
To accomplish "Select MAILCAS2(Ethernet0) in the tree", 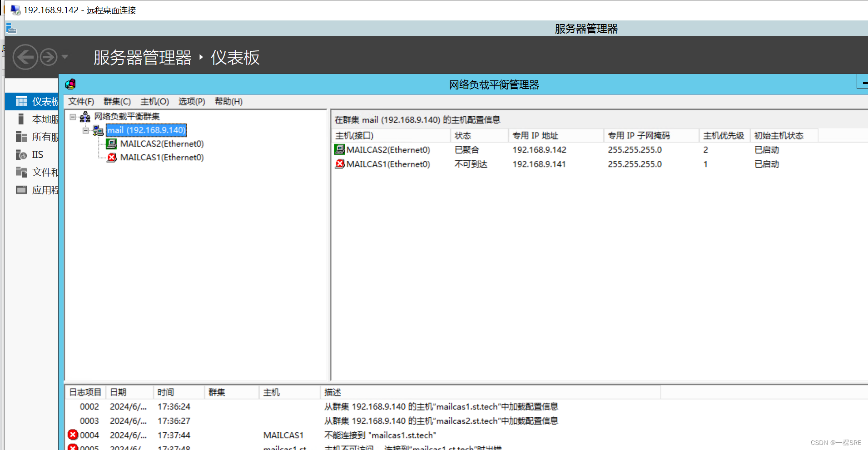I will [162, 144].
